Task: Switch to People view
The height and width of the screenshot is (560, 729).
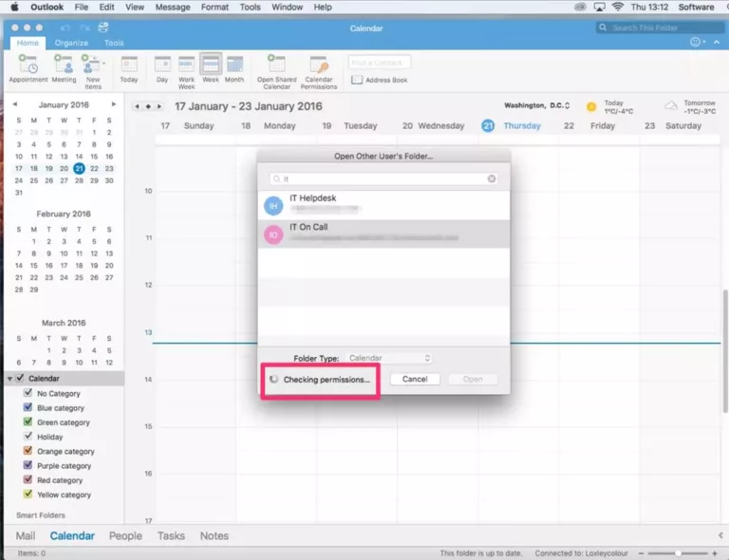Action: [x=125, y=536]
